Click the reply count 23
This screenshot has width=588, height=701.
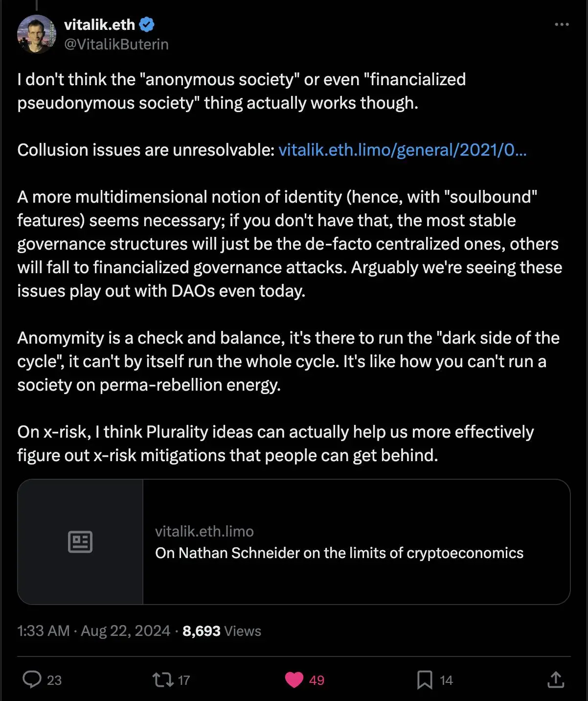(x=54, y=680)
